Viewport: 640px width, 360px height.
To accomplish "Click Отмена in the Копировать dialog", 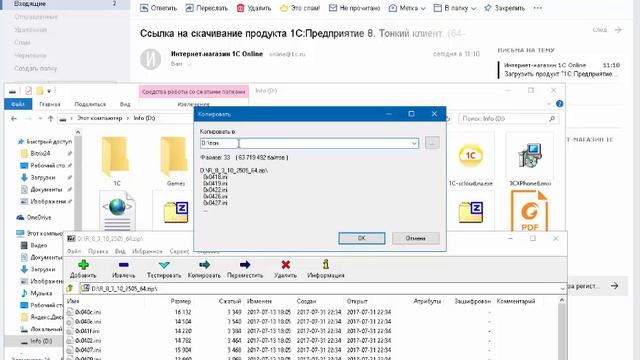I will click(416, 238).
